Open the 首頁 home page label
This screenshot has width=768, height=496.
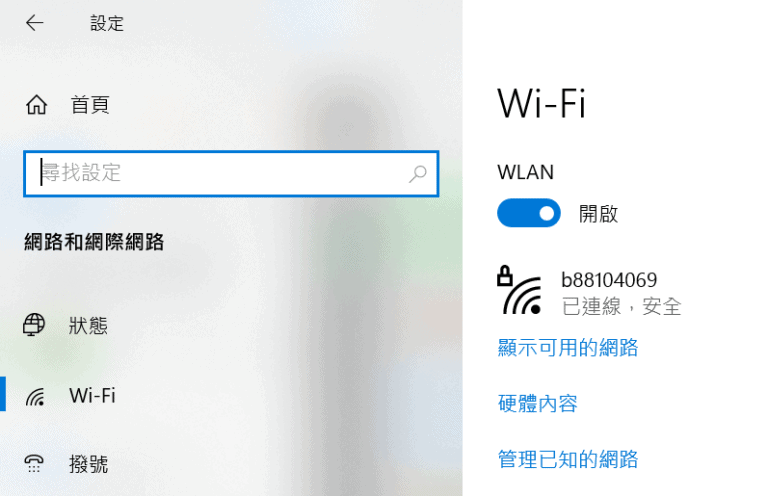tap(90, 105)
